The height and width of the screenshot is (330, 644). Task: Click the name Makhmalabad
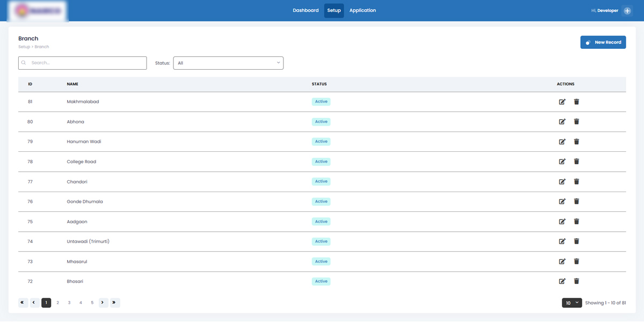pyautogui.click(x=83, y=101)
